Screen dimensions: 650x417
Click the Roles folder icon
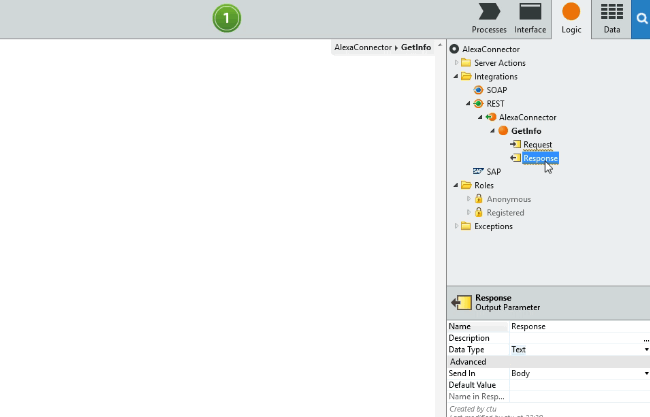pos(466,185)
